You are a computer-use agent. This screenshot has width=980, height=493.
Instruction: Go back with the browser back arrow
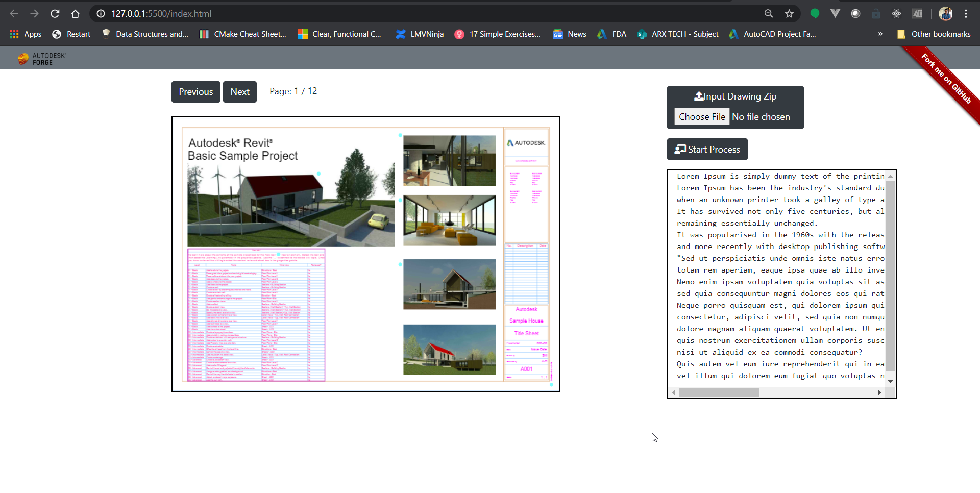[x=14, y=14]
